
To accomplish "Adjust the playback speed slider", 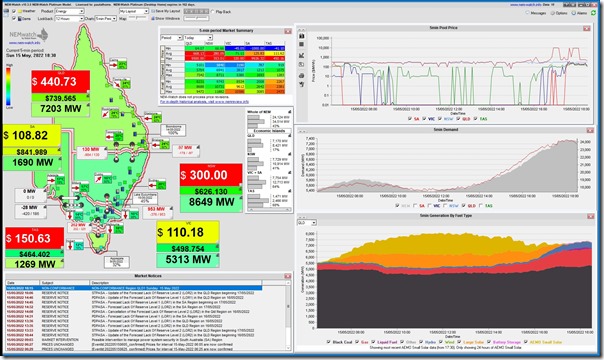I will pos(196,18).
